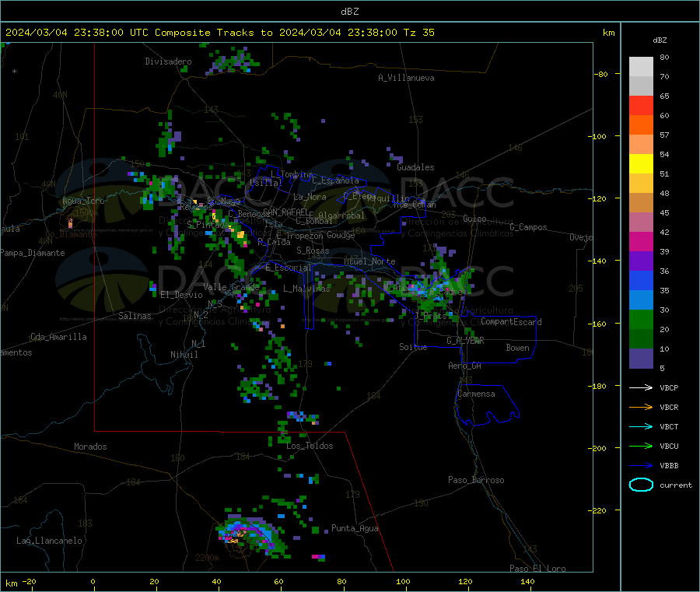This screenshot has width=700, height=592.
Task: Click the S_Rosas map label
Action: coord(313,250)
